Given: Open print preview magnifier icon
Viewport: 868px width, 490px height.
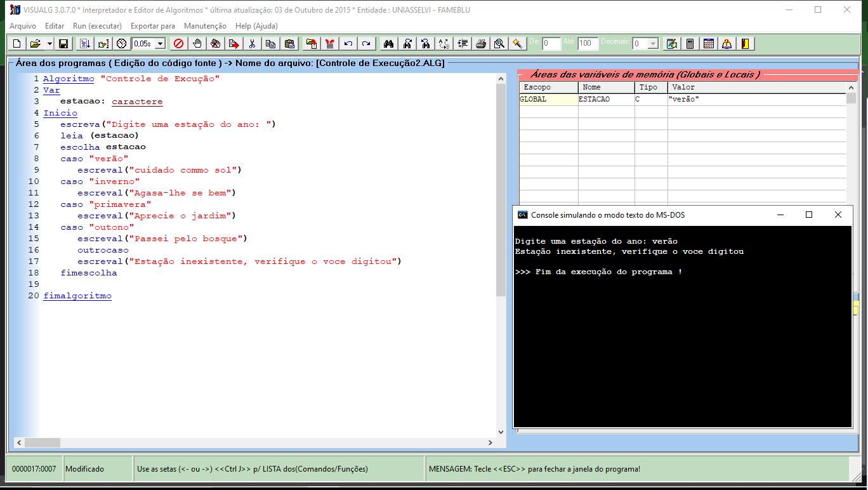Looking at the screenshot, I should [499, 44].
